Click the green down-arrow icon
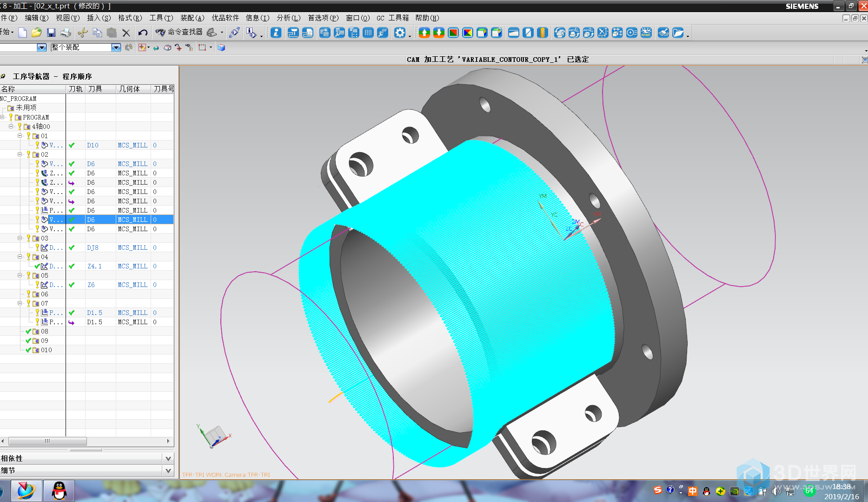868x502 pixels. pos(439,33)
